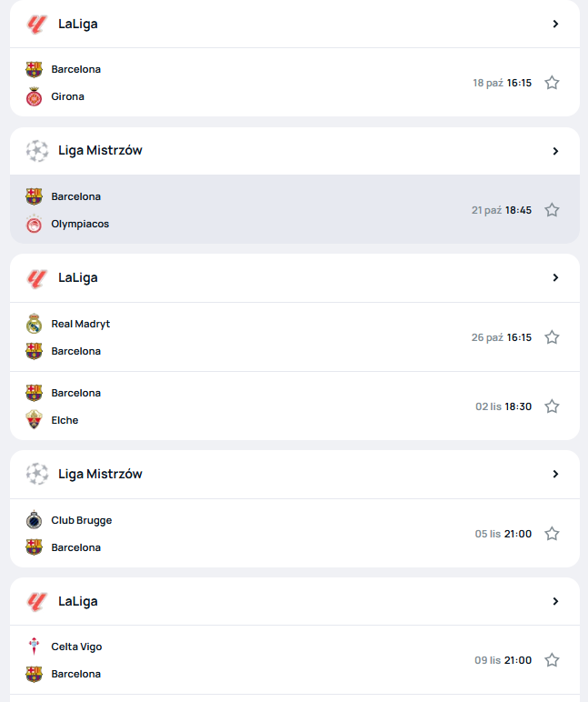The width and height of the screenshot is (588, 702).
Task: Click the Celta Vigo crest icon
Action: pos(35,647)
